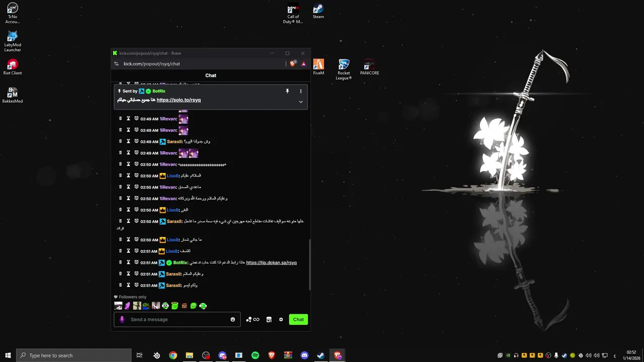Click the chat window vertical scrollbar
The image size is (644, 362).
click(x=309, y=264)
